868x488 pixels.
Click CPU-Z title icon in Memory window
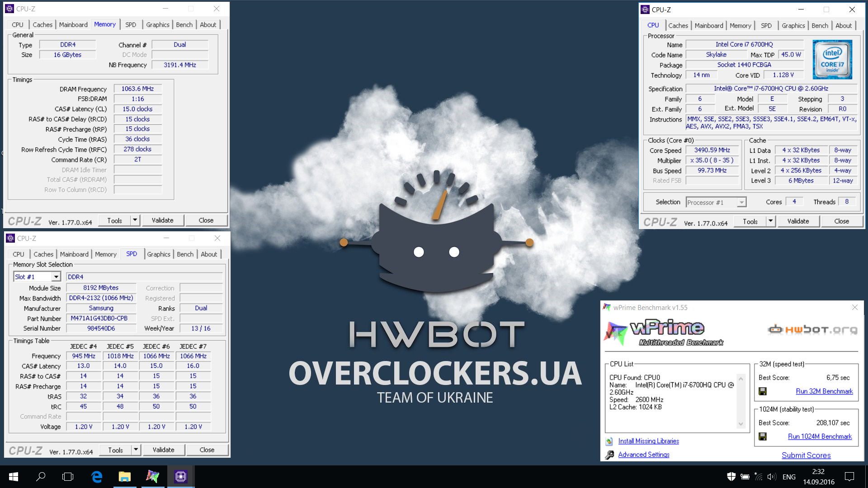pyautogui.click(x=9, y=9)
